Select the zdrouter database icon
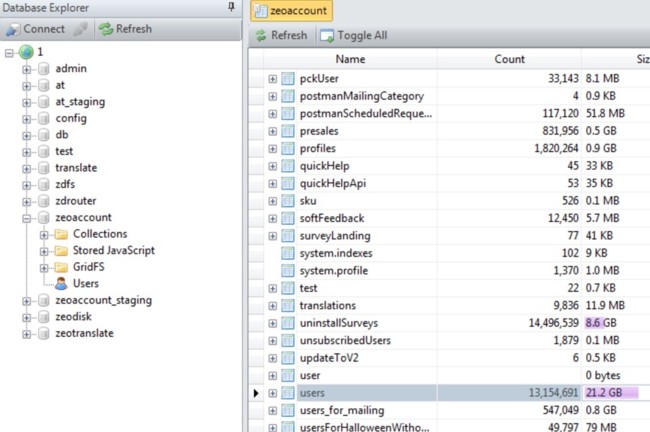This screenshot has height=432, width=650. 44,201
